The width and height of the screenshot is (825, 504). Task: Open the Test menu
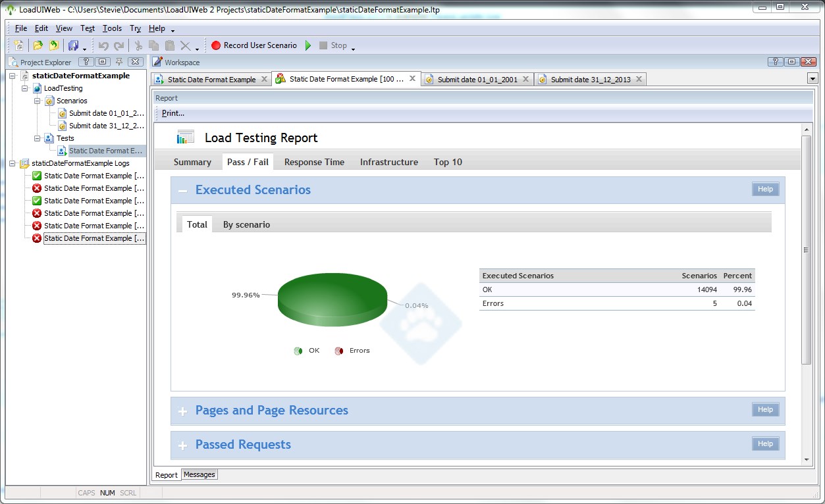pos(88,28)
